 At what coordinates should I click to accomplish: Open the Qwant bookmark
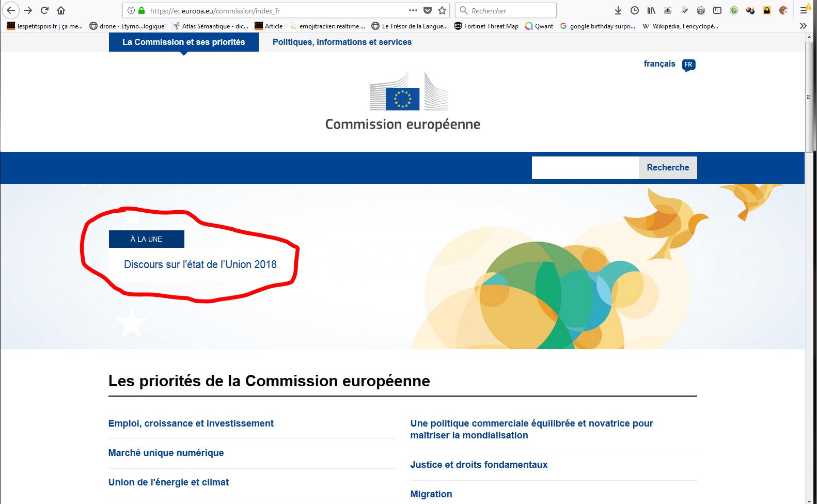pos(539,26)
